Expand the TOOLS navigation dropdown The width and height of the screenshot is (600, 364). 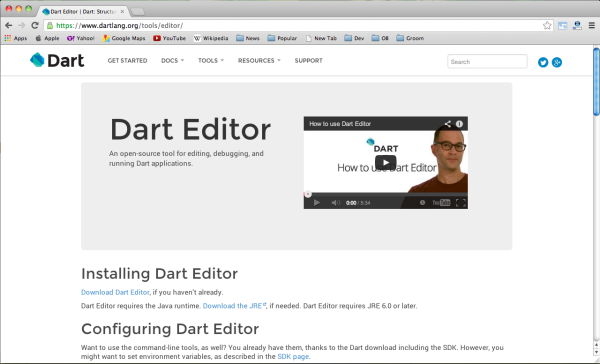[211, 60]
